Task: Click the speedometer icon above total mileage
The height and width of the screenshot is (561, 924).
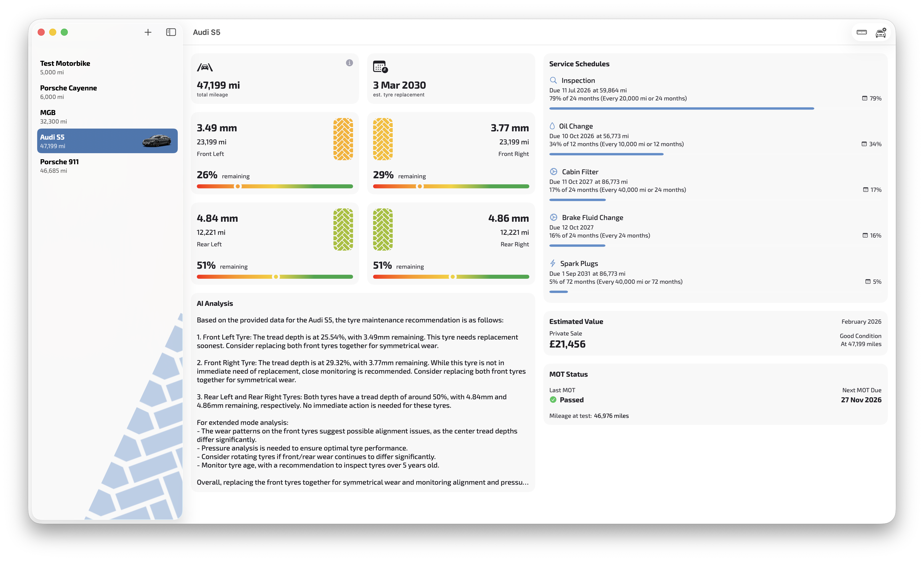Action: pyautogui.click(x=205, y=67)
